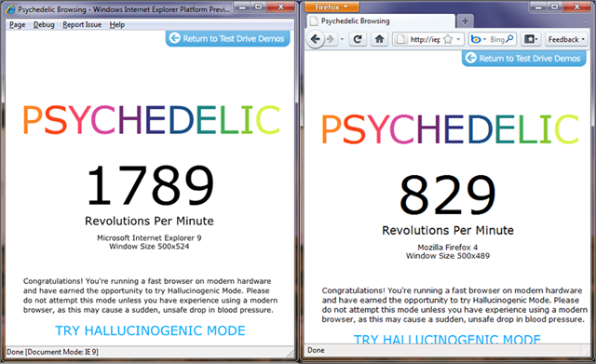Open the Report Issue menu
This screenshot has height=364, width=596.
pyautogui.click(x=82, y=25)
